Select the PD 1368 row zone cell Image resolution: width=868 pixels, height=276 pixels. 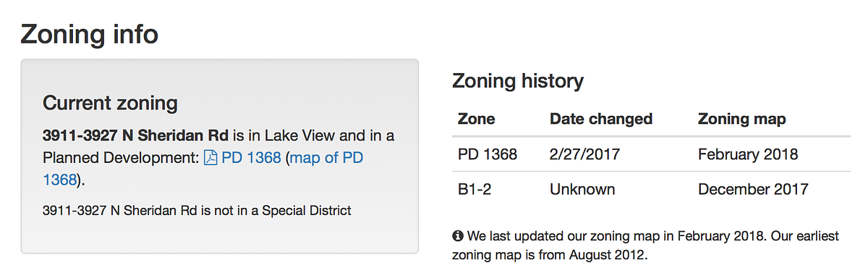[x=488, y=154]
